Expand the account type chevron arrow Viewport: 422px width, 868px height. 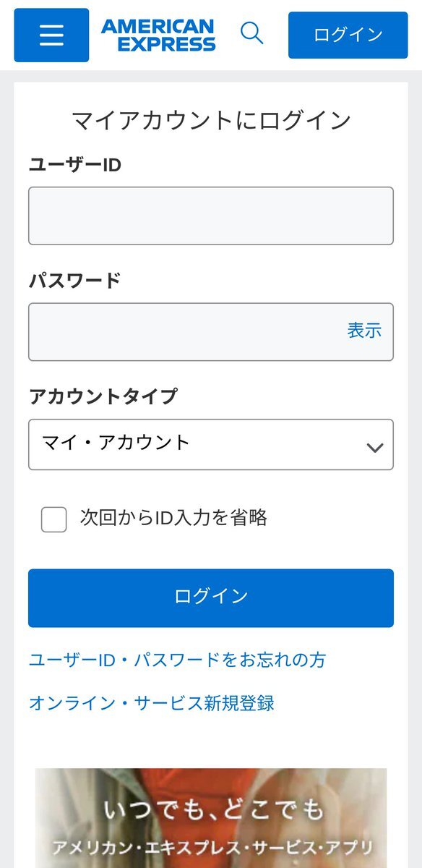[x=374, y=447]
